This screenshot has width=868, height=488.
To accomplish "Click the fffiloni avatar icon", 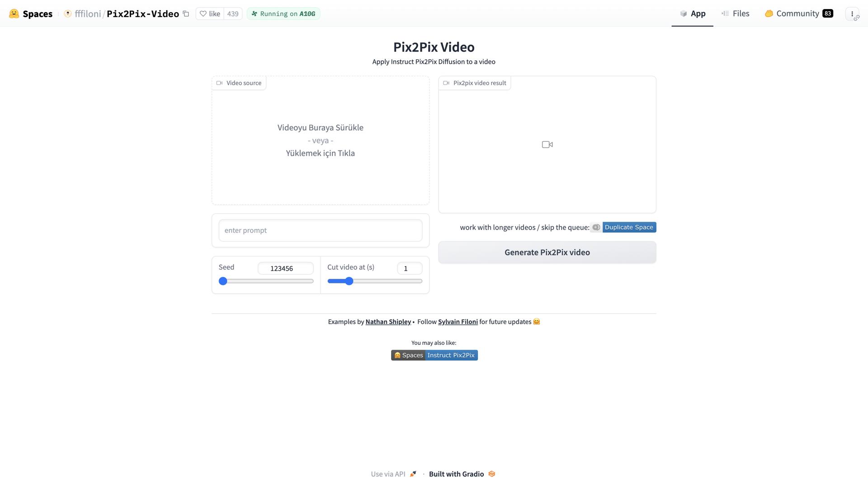I will pyautogui.click(x=68, y=14).
